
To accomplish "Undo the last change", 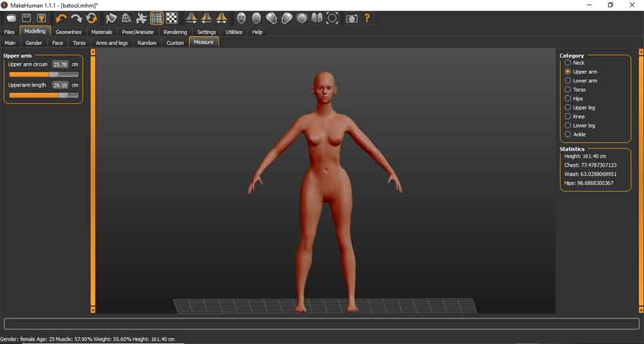I will tap(61, 18).
